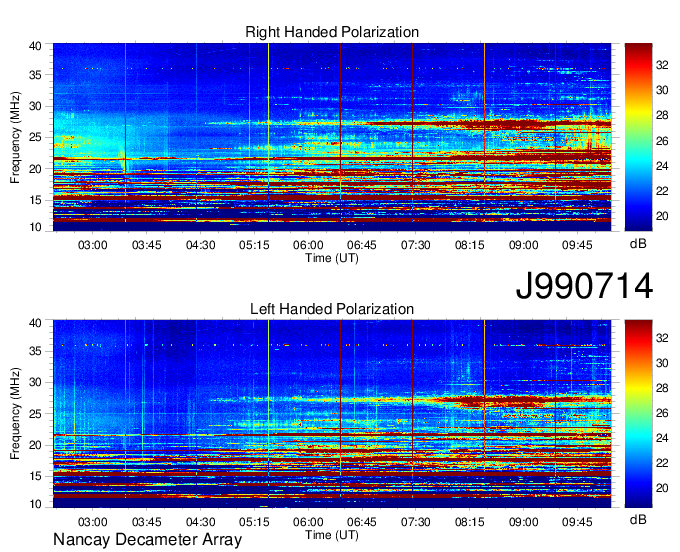Click the 09:00 time tick on right-handed plot
The image size is (680, 552).
pos(523,245)
